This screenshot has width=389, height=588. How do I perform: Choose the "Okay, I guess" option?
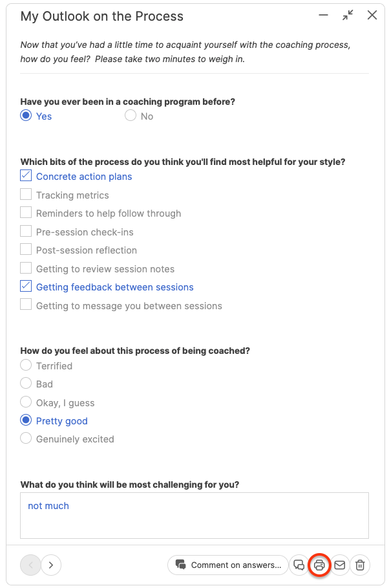tap(26, 402)
